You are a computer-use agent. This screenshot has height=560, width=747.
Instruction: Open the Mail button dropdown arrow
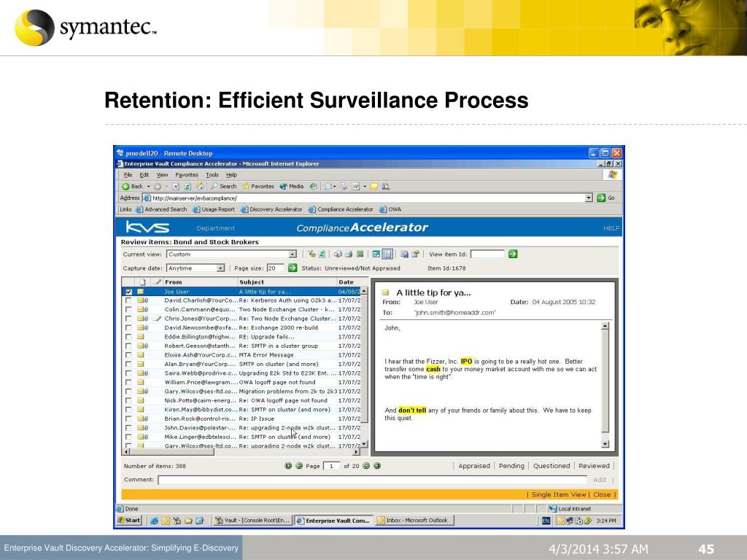[x=334, y=187]
